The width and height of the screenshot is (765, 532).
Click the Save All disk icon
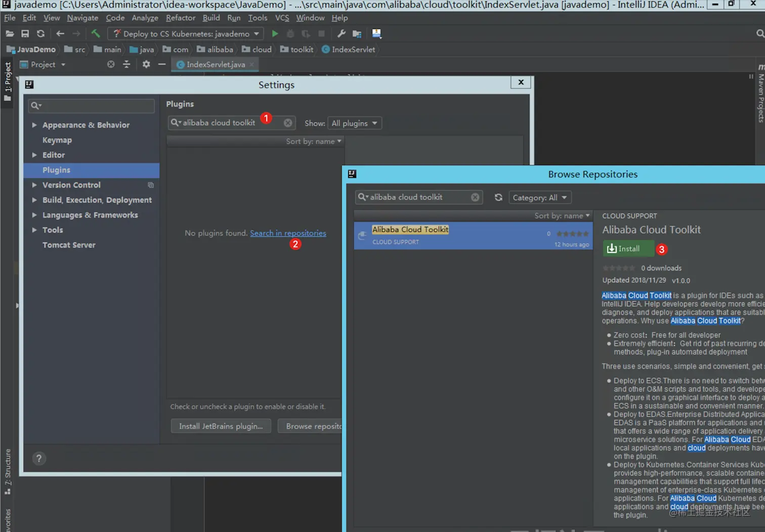[x=25, y=33]
